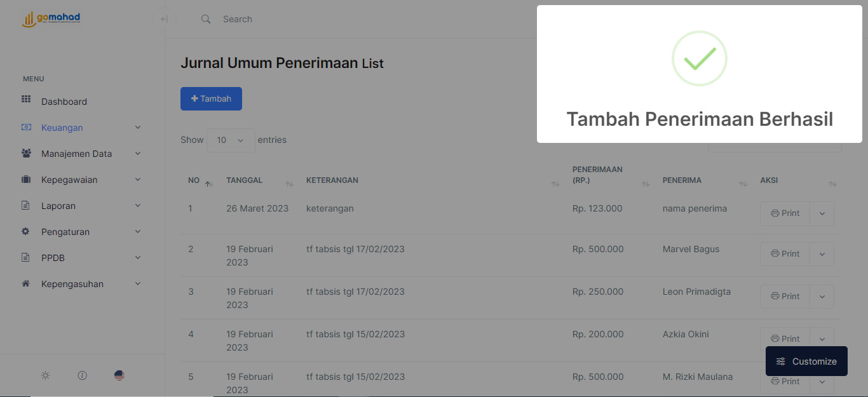This screenshot has width=868, height=397.
Task: Click the Pengaturan gear icon
Action: (26, 232)
